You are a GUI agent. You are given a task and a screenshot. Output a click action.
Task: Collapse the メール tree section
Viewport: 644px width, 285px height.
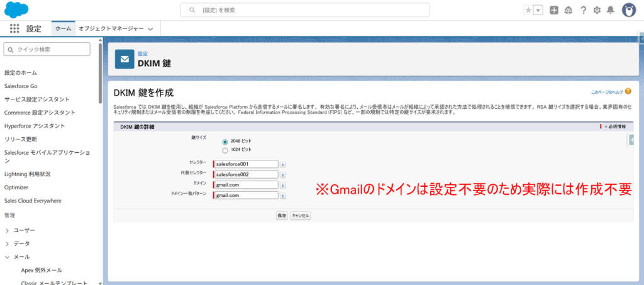[7, 257]
